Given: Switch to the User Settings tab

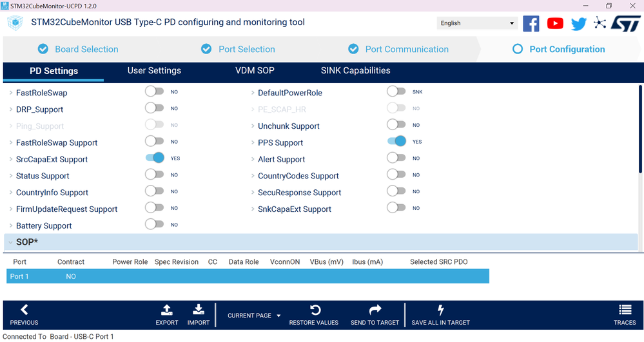Looking at the screenshot, I should click(x=154, y=71).
